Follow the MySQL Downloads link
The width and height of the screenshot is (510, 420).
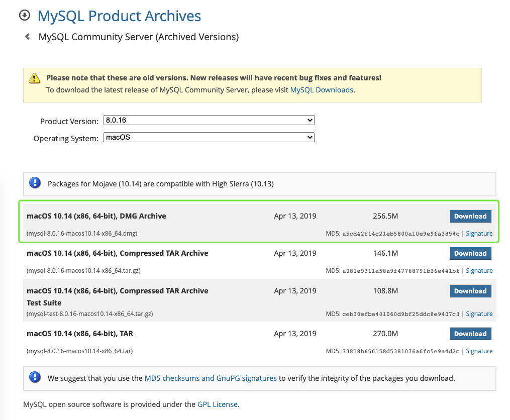[322, 90]
